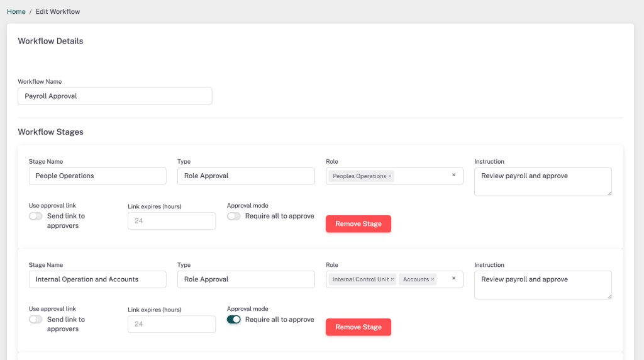Remove the Peoples Operations role tag

click(x=390, y=176)
